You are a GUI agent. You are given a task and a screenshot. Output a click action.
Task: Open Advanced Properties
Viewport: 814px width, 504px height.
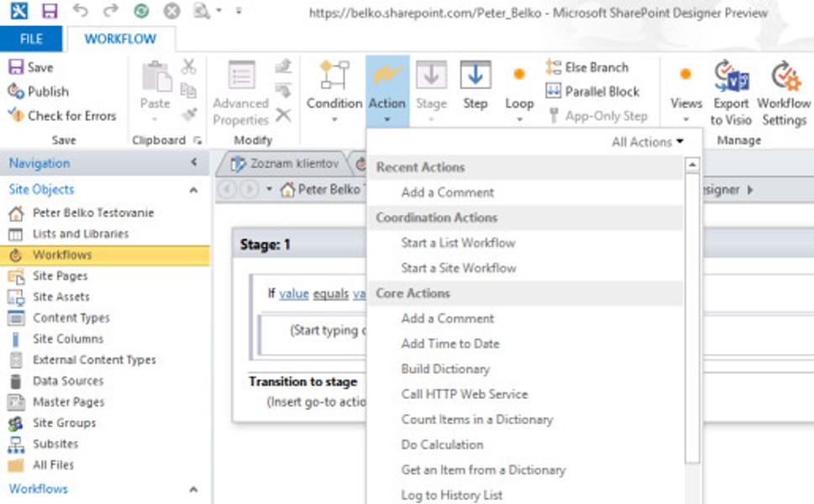(241, 93)
